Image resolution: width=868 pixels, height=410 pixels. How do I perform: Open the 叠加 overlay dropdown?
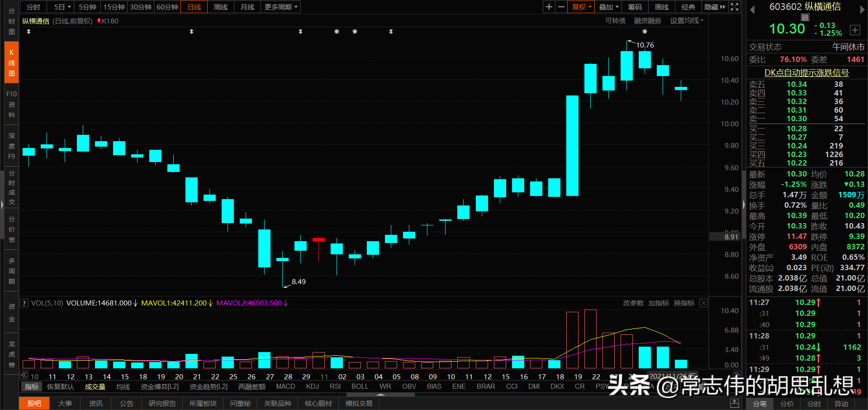[x=606, y=7]
